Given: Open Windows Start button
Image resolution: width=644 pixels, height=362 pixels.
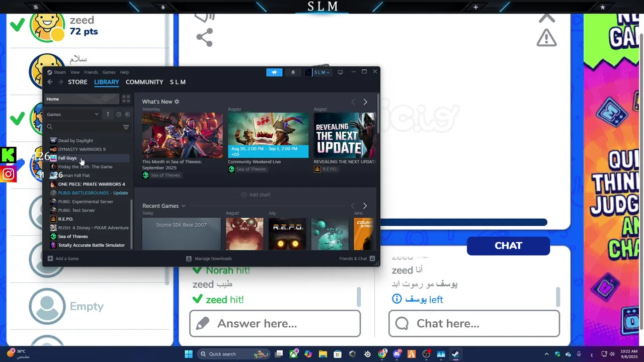Looking at the screenshot, I should (x=189, y=354).
